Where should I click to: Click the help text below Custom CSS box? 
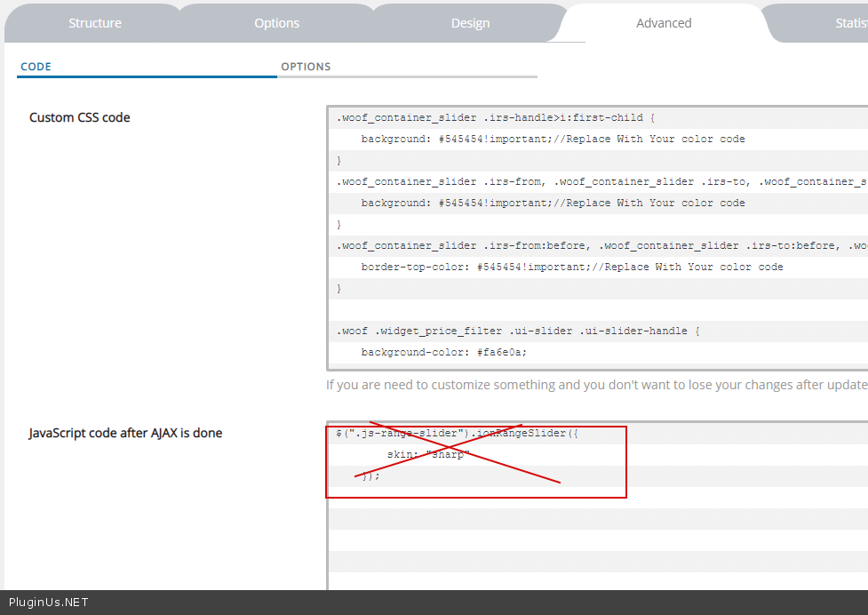pos(595,385)
